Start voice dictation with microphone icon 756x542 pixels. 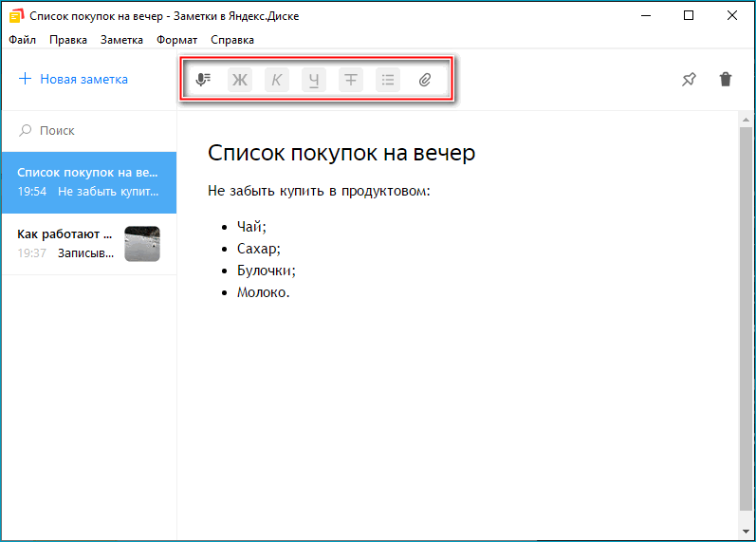click(203, 80)
